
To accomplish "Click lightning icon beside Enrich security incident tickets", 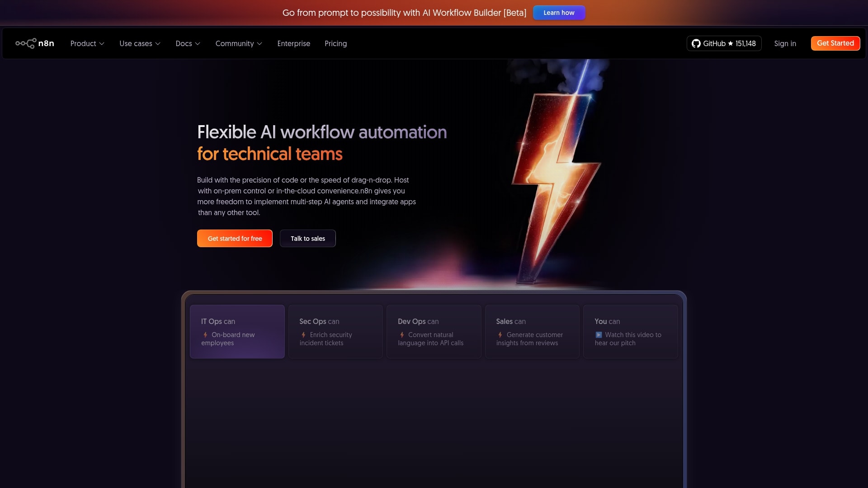I will click(303, 335).
